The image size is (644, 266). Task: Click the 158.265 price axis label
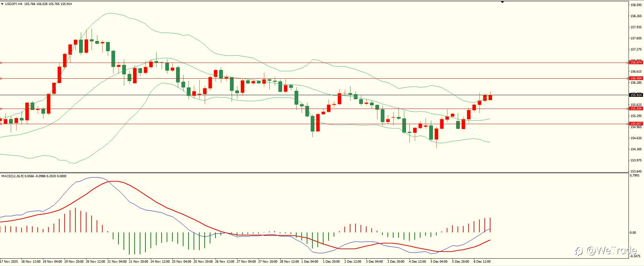pyautogui.click(x=636, y=16)
